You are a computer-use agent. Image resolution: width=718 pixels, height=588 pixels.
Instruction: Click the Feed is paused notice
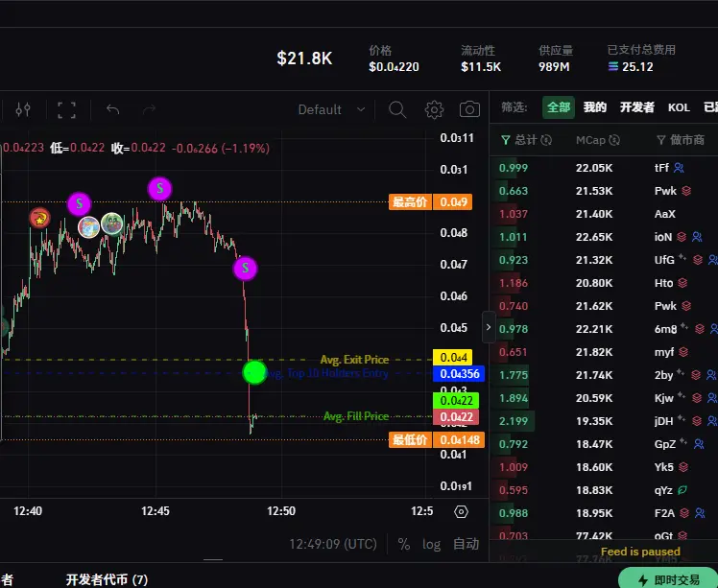point(640,552)
